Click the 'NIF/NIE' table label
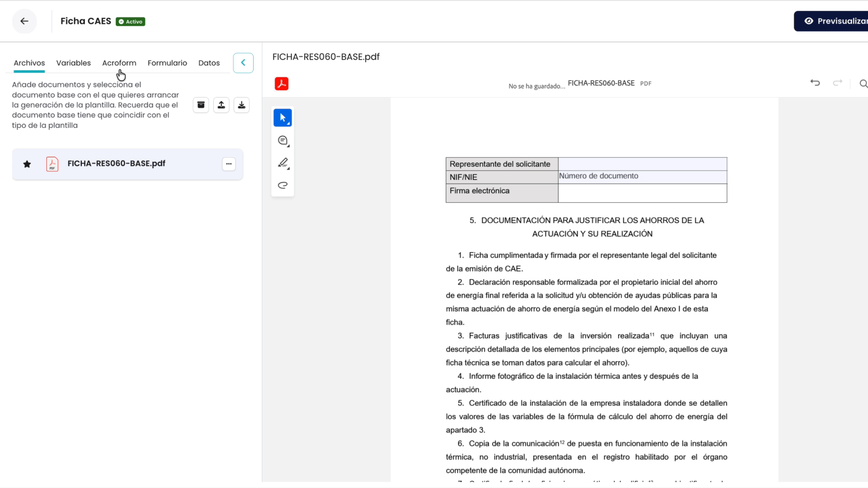The width and height of the screenshot is (868, 488). [463, 177]
